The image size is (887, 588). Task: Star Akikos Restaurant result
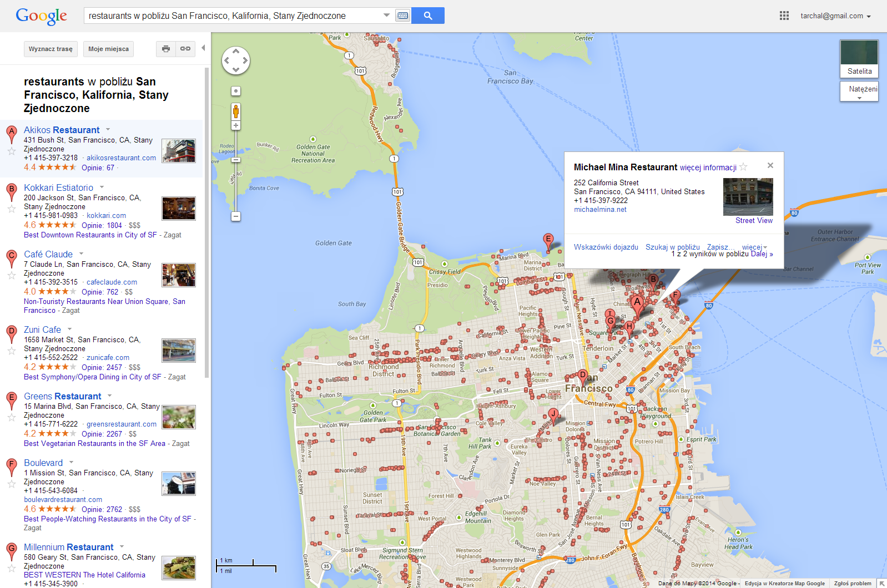(x=11, y=151)
